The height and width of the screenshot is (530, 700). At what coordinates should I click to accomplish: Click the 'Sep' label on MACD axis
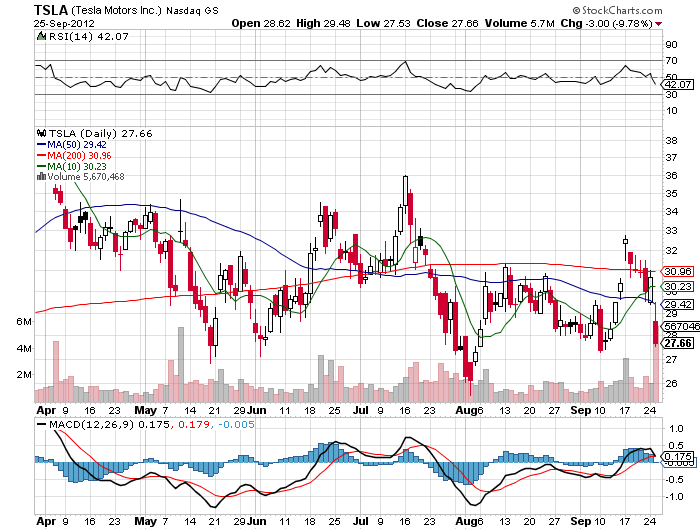point(581,521)
